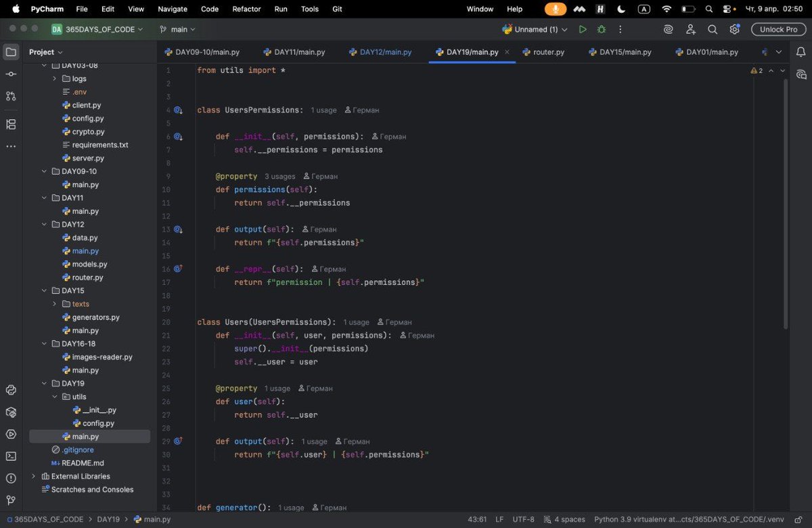
Task: Close the DAY19/main.py tab
Action: (x=507, y=52)
